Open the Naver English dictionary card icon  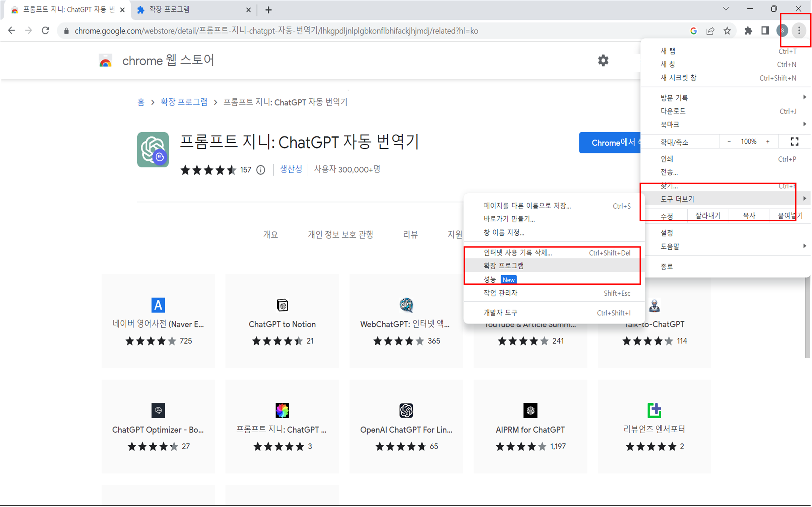coord(158,305)
